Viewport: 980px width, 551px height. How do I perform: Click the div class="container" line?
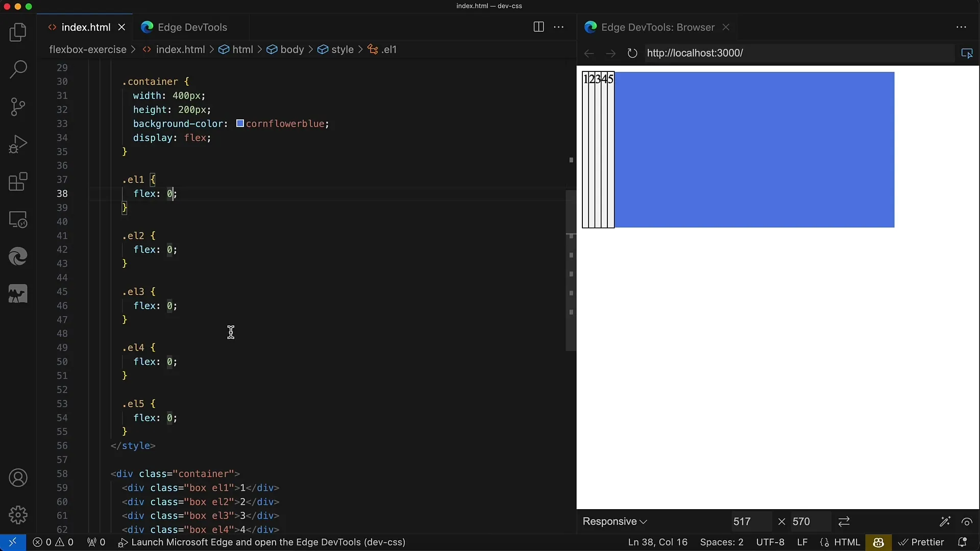point(175,473)
